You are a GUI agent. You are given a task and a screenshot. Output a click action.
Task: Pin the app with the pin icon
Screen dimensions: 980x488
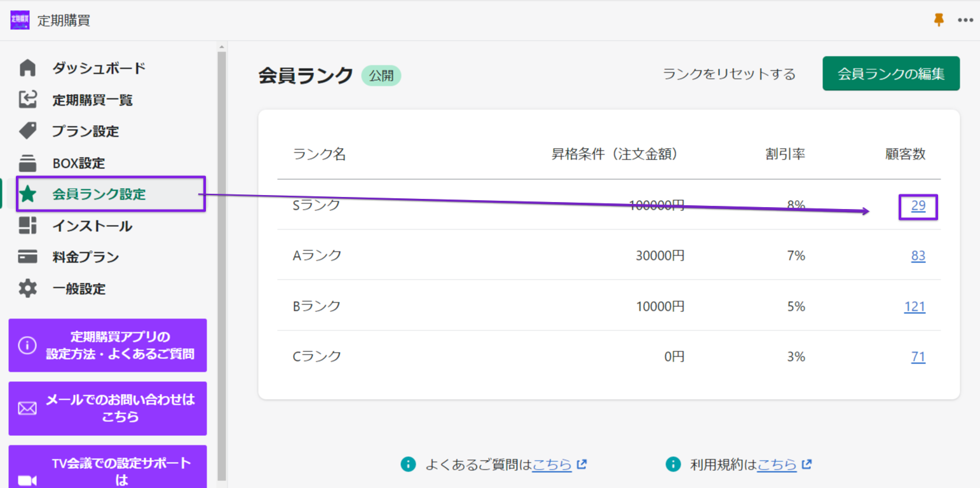(939, 20)
